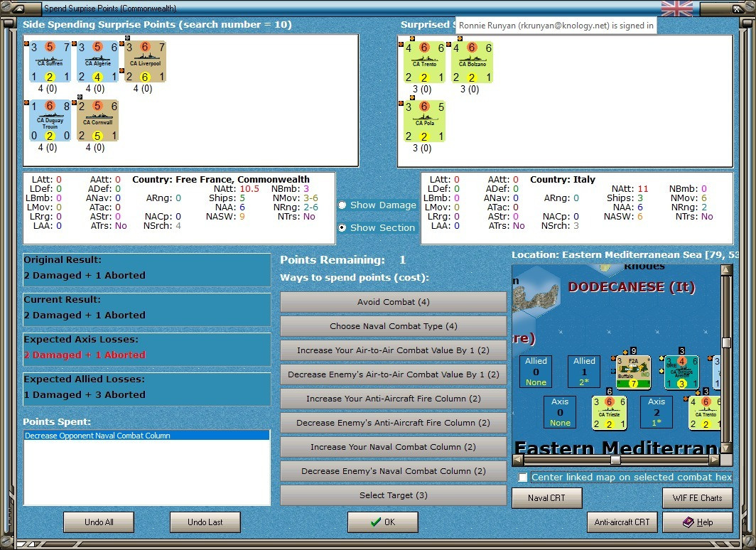Confirm with the OK button
Viewport: 756px width, 550px height.
[383, 522]
